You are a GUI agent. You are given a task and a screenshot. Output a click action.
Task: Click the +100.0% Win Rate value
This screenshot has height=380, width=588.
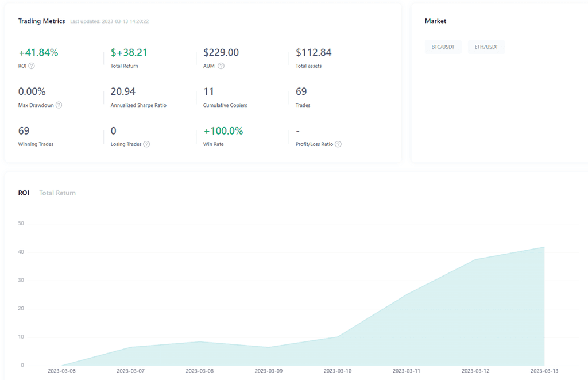[223, 131]
